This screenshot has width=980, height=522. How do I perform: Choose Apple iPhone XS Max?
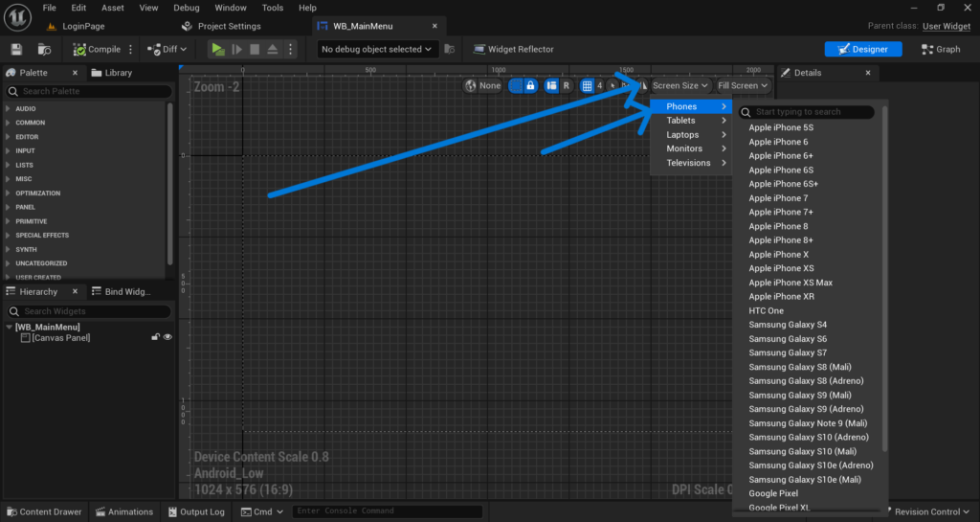(x=790, y=283)
